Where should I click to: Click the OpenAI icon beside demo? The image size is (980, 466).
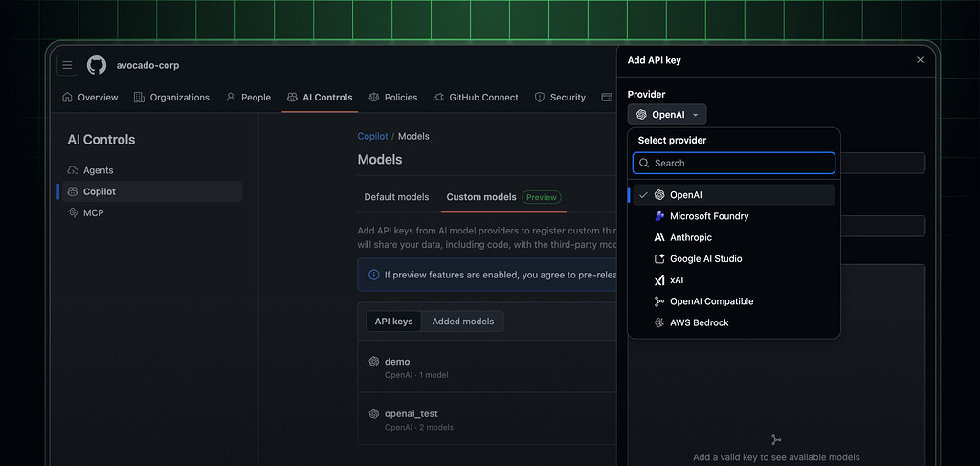click(x=374, y=362)
